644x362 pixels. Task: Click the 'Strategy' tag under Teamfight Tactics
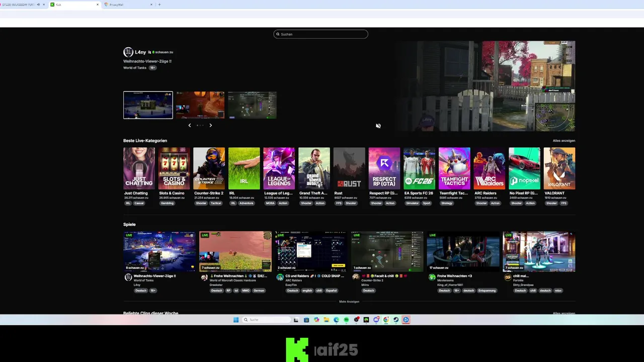click(x=447, y=203)
